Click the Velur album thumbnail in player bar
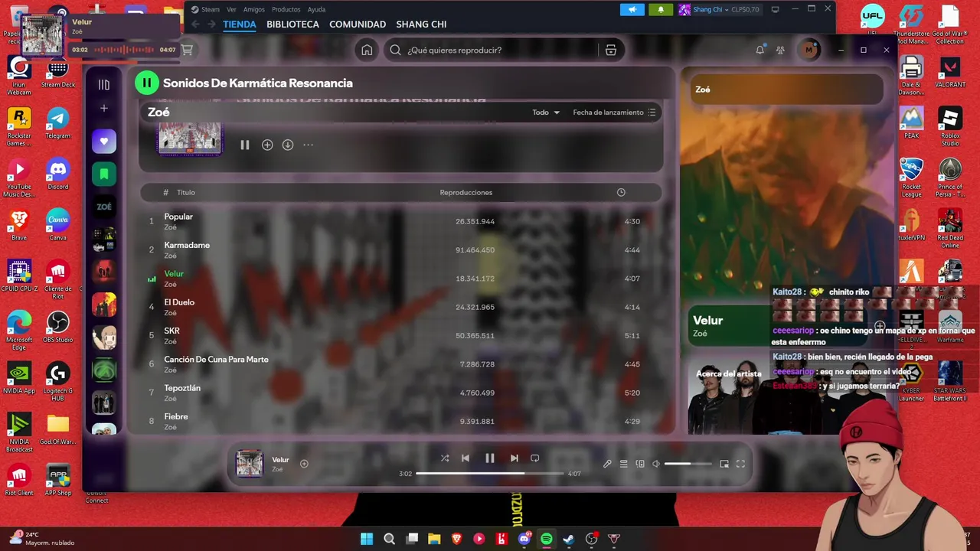The image size is (980, 551). (250, 464)
